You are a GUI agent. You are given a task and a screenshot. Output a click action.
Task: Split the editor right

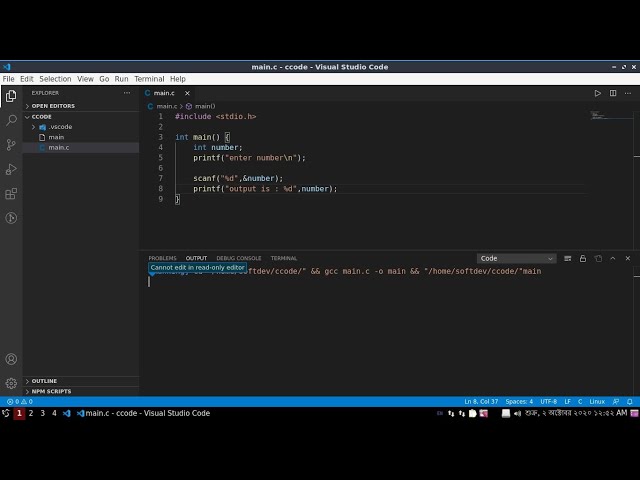click(x=613, y=93)
